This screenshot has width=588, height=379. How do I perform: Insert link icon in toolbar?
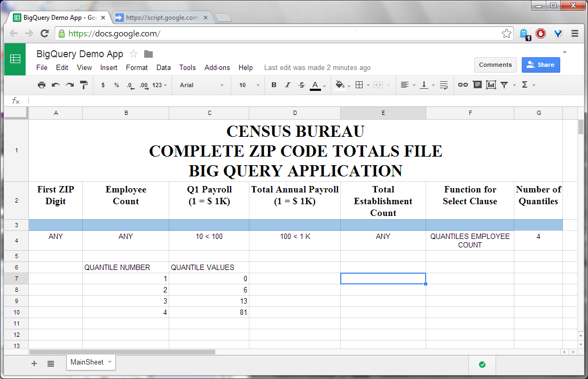(462, 85)
